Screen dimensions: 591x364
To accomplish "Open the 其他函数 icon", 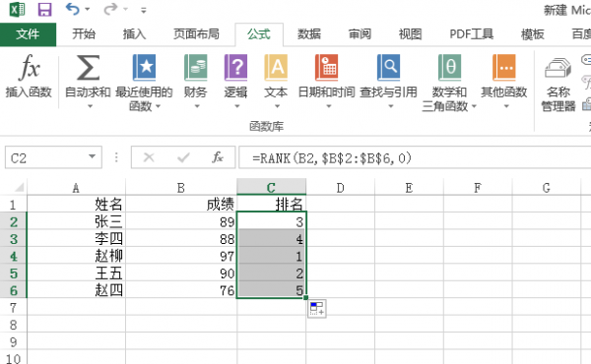I will (x=503, y=67).
